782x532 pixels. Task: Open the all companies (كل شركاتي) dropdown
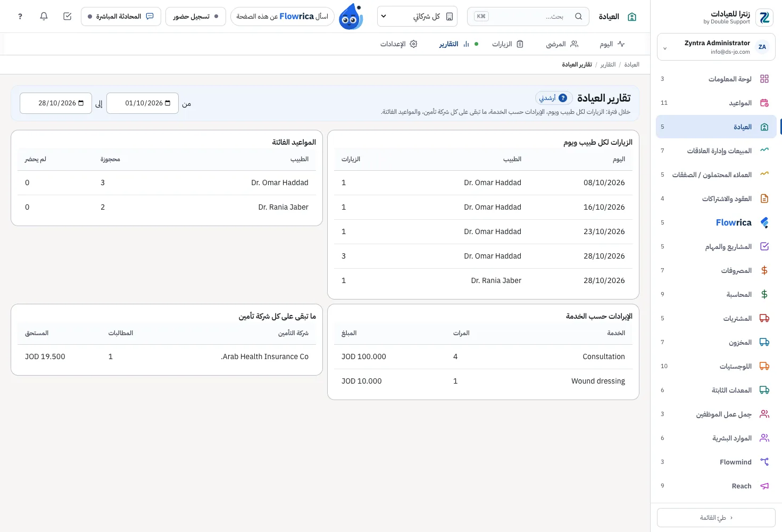(418, 16)
